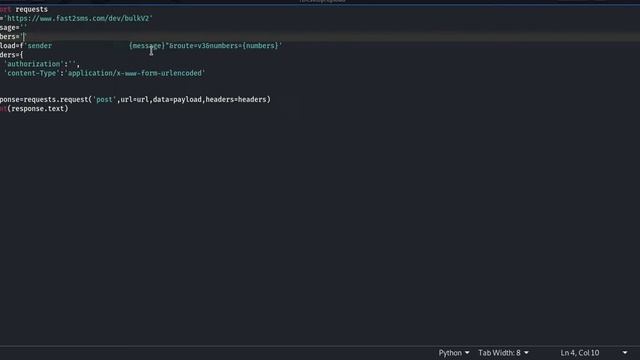Click the {numbers} placeholder in payload
The height and width of the screenshot is (360, 640).
260,46
